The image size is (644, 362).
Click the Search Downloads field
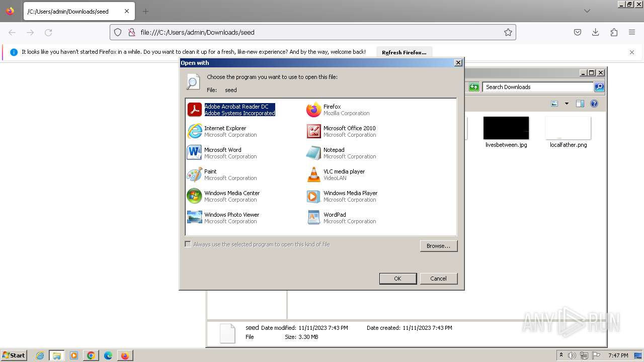pyautogui.click(x=538, y=87)
